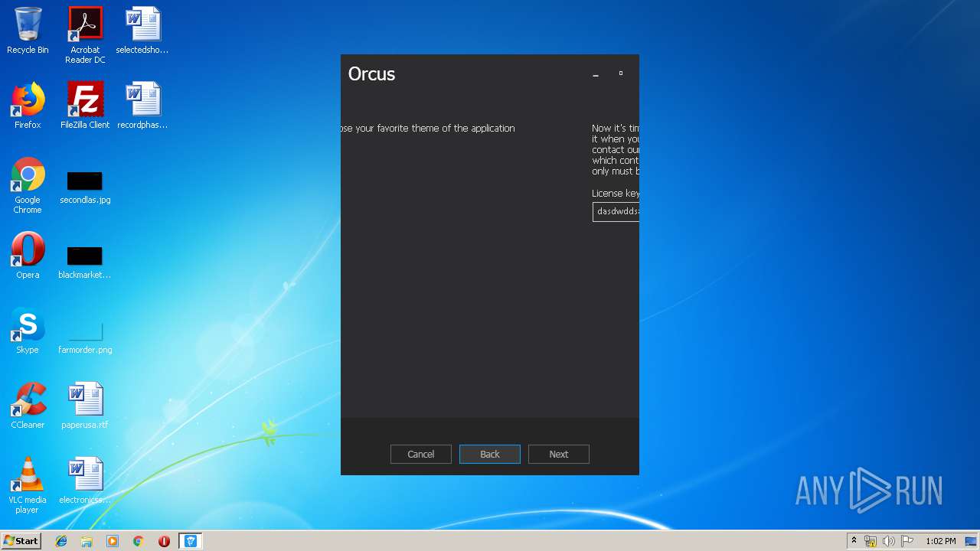Open selectedsho... Word document
Viewport: 980px width, 551px height.
(142, 31)
